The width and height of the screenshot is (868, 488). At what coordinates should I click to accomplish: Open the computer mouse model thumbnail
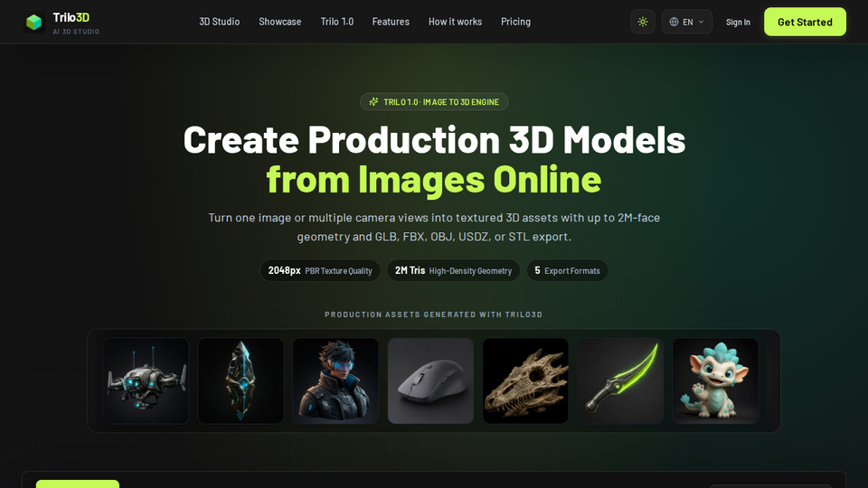[x=430, y=381]
